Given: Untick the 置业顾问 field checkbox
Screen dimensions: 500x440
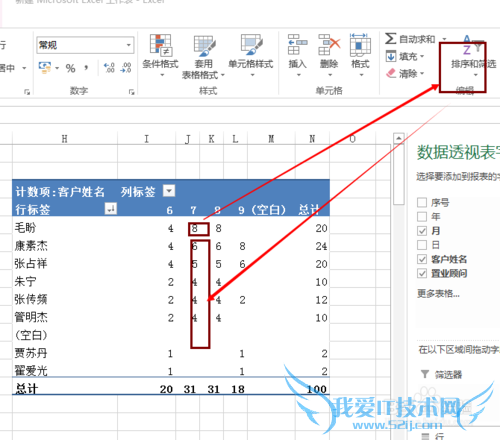Looking at the screenshot, I should coord(422,273).
